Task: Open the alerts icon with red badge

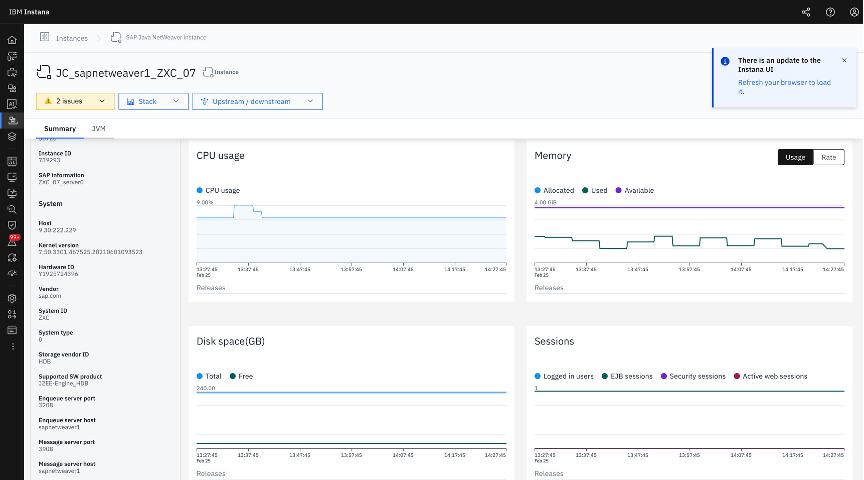Action: coord(12,241)
